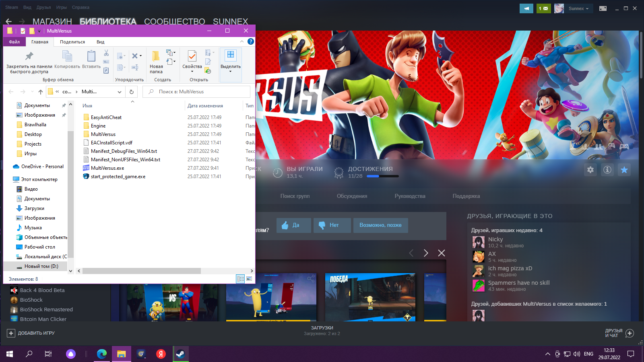The width and height of the screenshot is (644, 362).
Task: Click Steam back navigation arrow
Action: tap(9, 21)
